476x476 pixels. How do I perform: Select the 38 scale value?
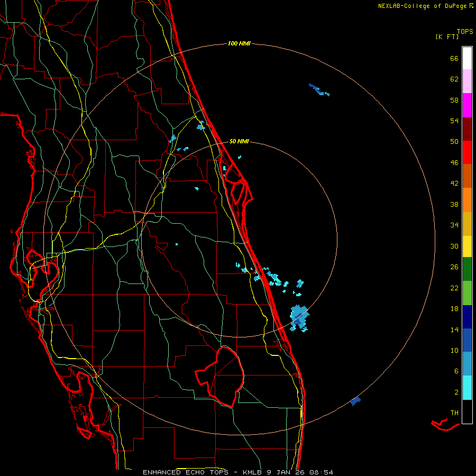[454, 204]
